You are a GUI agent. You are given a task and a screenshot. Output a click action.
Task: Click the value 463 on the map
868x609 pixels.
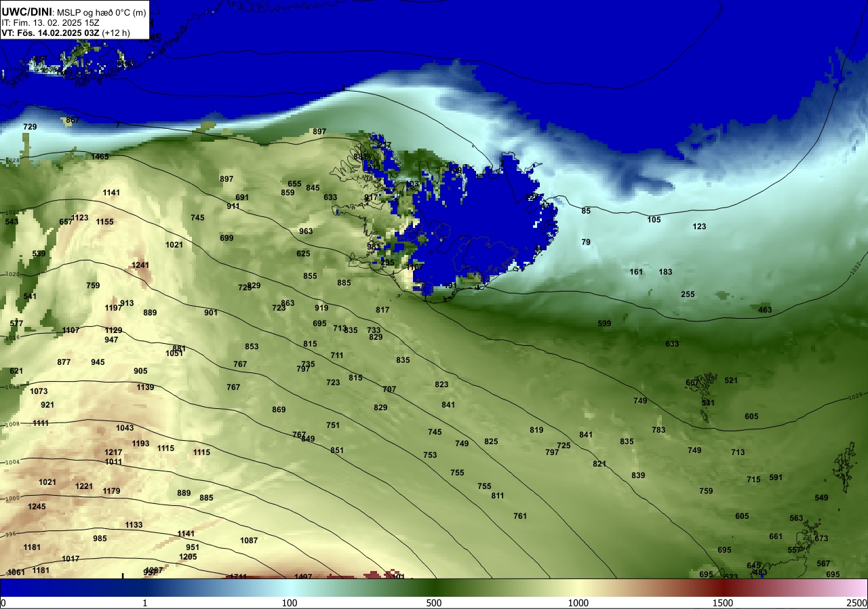point(765,310)
